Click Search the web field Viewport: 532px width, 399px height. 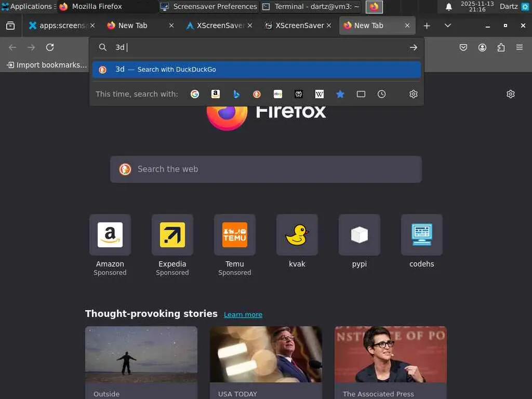(265, 169)
